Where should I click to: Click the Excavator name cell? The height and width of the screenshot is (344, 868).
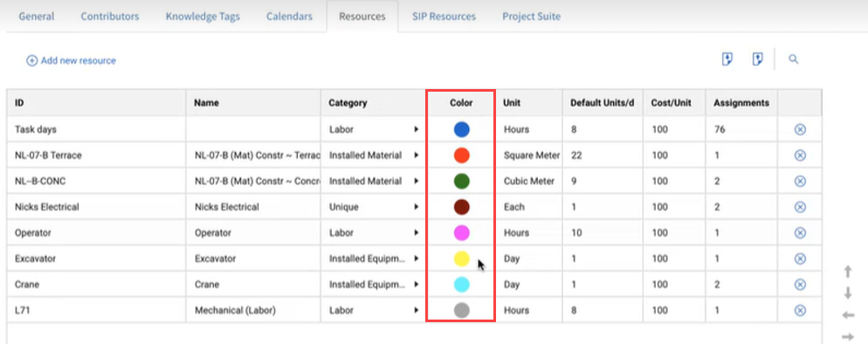pos(253,258)
